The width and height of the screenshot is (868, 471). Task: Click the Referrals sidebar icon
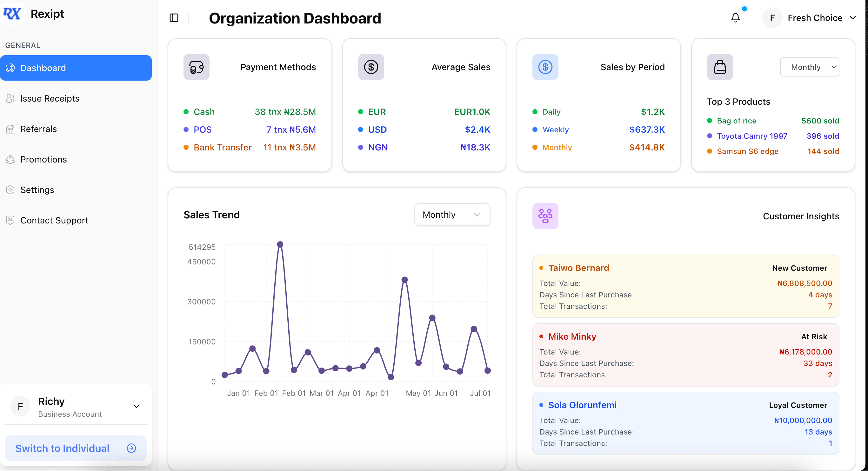coord(10,129)
